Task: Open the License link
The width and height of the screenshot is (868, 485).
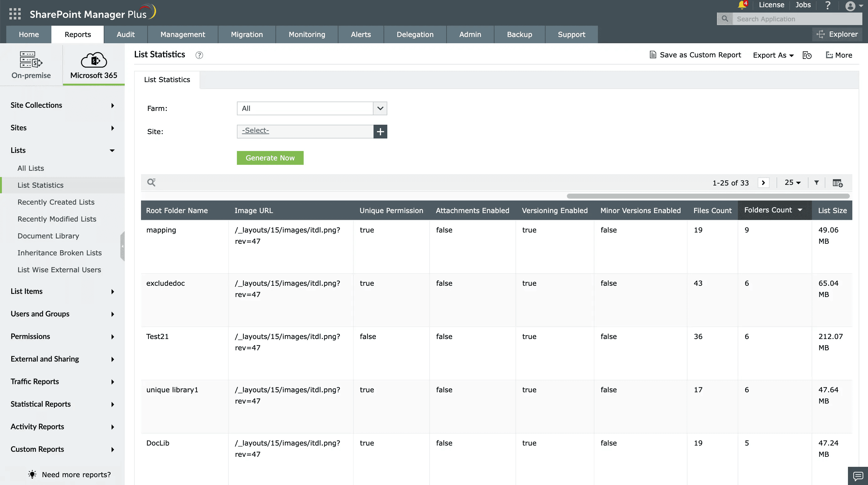Action: tap(771, 5)
